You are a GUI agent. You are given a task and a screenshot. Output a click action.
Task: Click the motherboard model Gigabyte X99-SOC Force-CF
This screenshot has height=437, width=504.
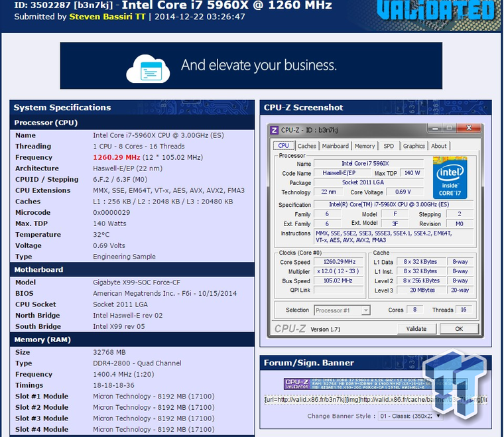[x=137, y=282]
